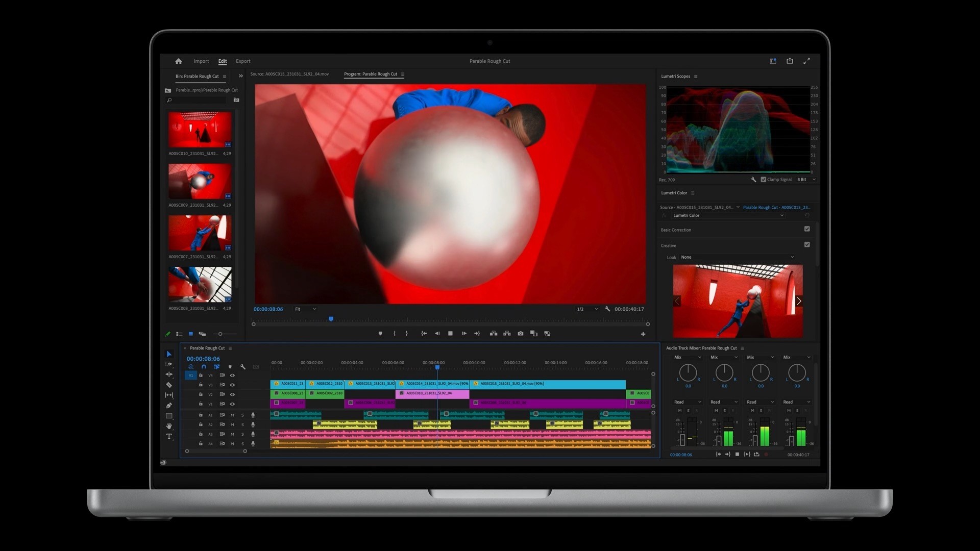Toggle V4 track output eye
980x551 pixels.
[x=232, y=375]
